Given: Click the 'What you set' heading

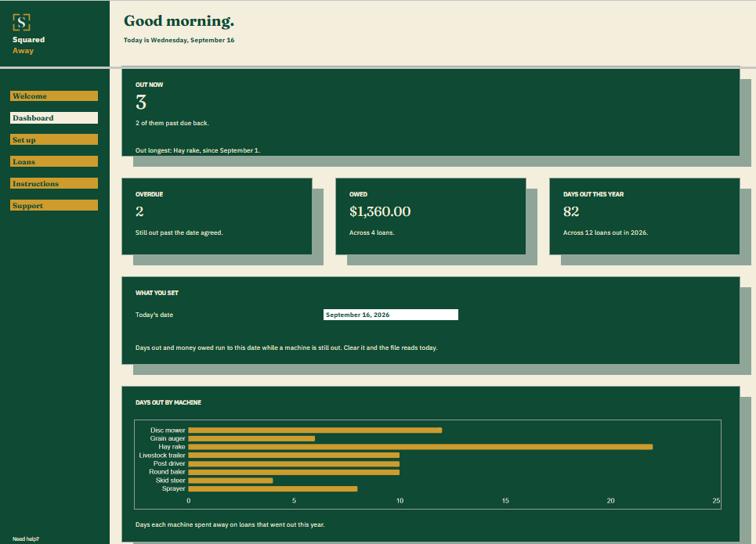Looking at the screenshot, I should 157,293.
